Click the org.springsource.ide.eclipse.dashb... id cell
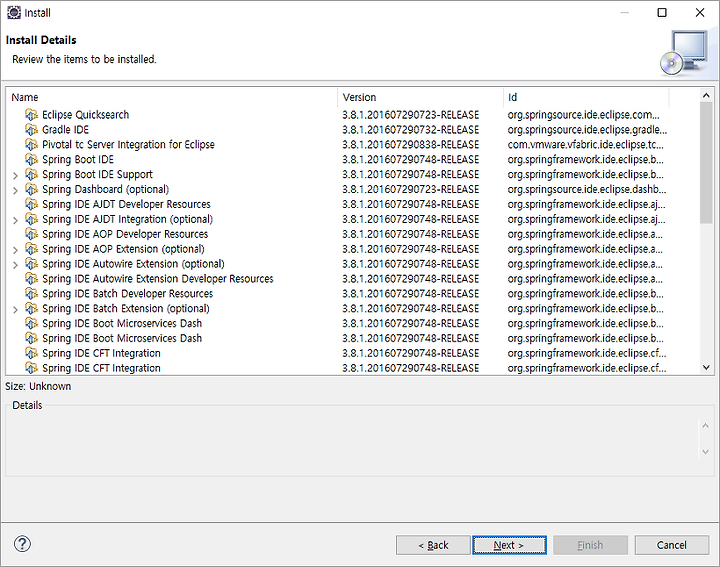 click(x=587, y=189)
